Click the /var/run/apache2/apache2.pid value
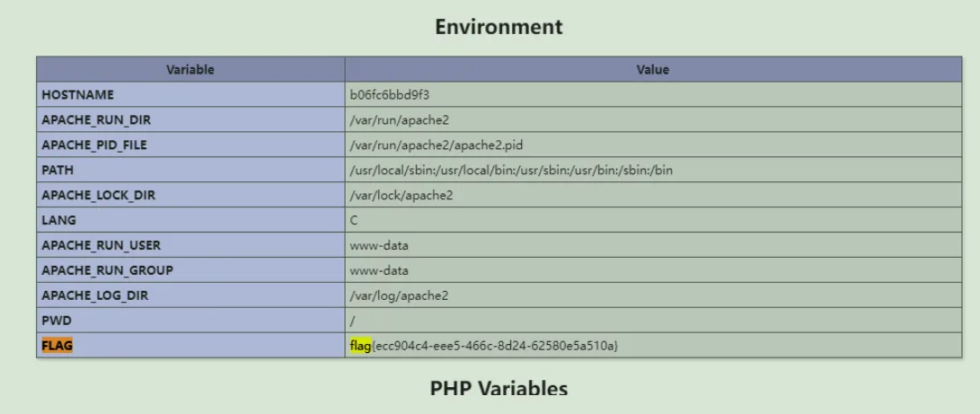This screenshot has width=980, height=414. (429, 145)
